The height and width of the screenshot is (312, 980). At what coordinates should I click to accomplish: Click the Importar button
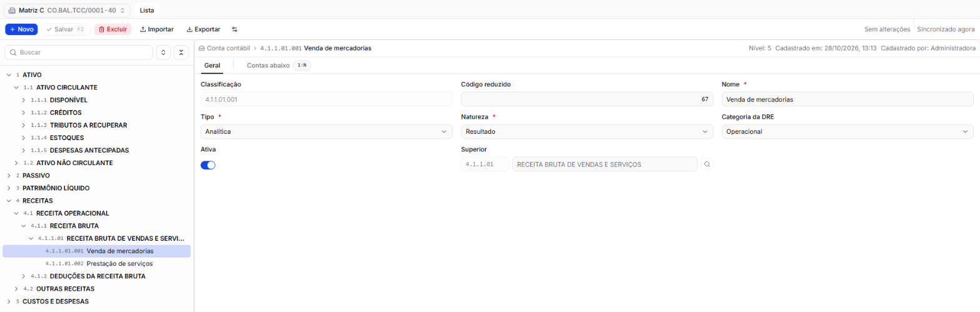coord(157,29)
